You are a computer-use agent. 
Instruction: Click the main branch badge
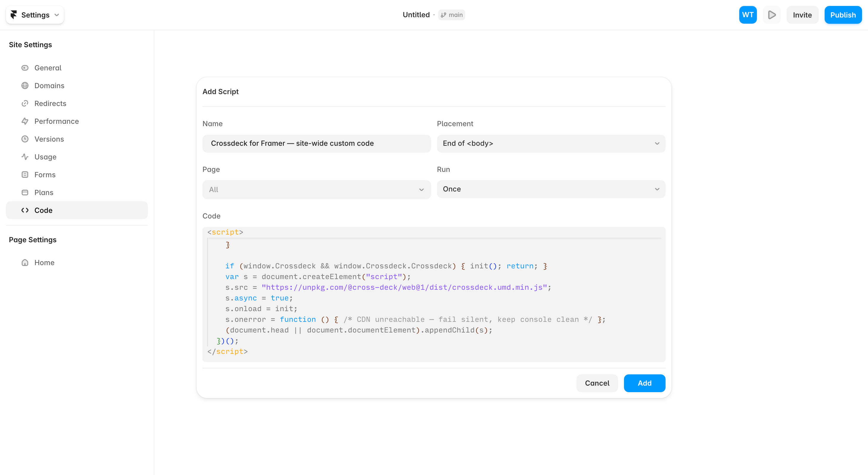pos(452,15)
